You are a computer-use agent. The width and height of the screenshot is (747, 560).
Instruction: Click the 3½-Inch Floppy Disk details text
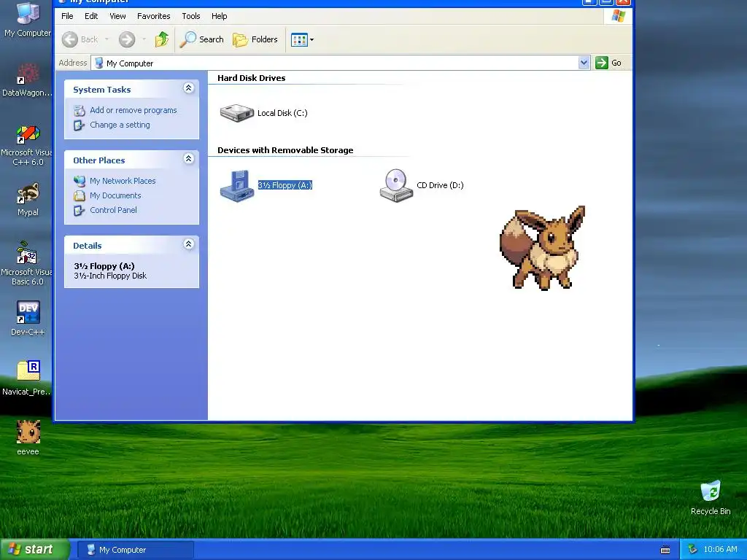pos(111,276)
